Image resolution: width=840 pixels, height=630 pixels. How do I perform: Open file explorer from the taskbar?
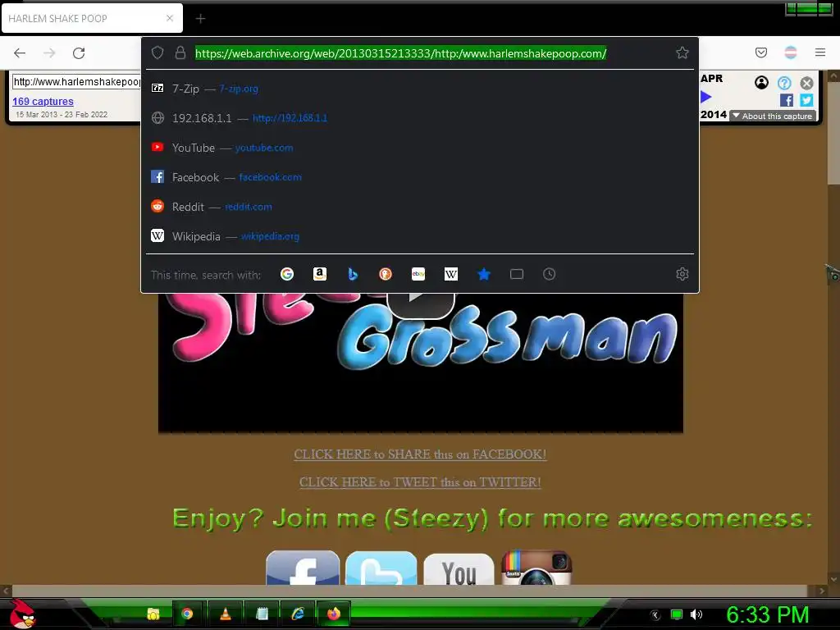pyautogui.click(x=153, y=614)
